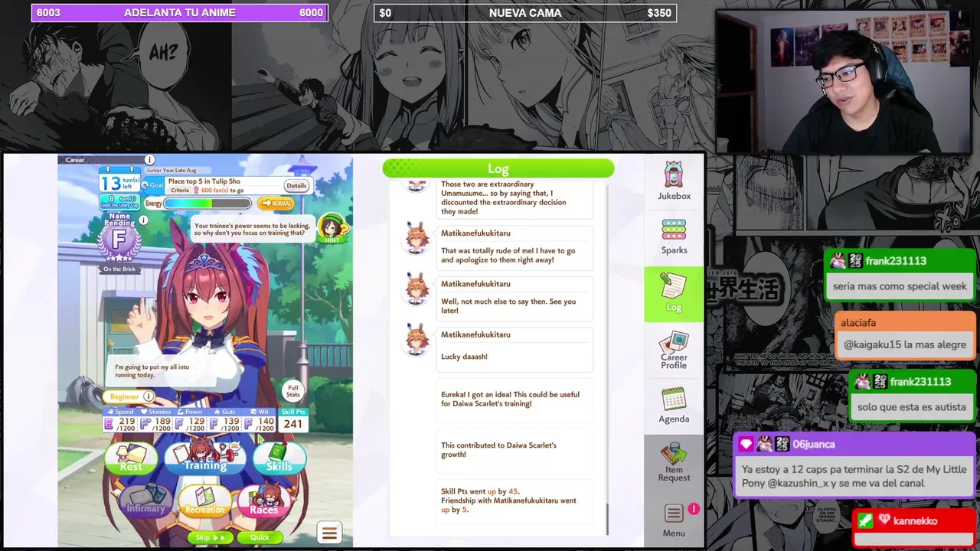980x551 pixels.
Task: Click the 'Adelanta tu anime' goal bar
Action: (179, 13)
